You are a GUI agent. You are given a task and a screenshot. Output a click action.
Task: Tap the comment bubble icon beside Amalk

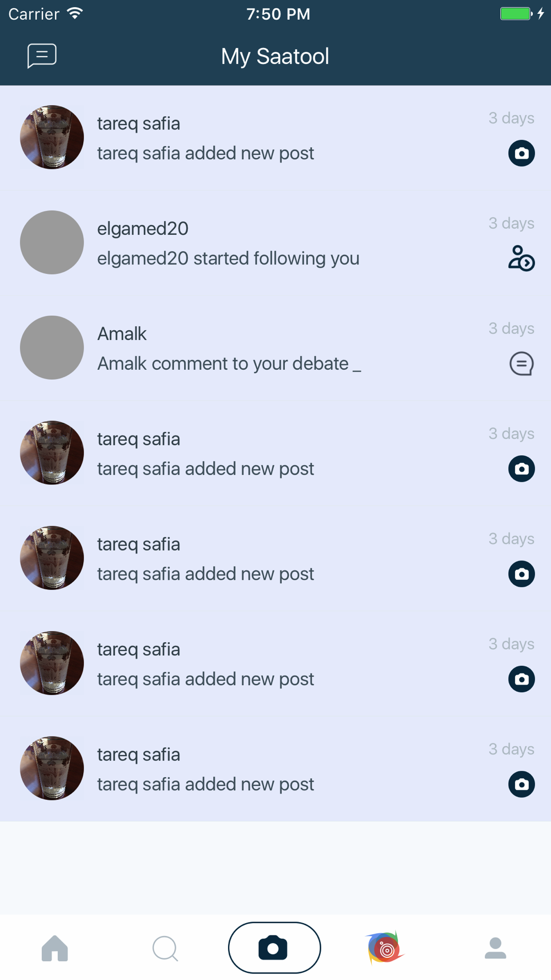[521, 364]
